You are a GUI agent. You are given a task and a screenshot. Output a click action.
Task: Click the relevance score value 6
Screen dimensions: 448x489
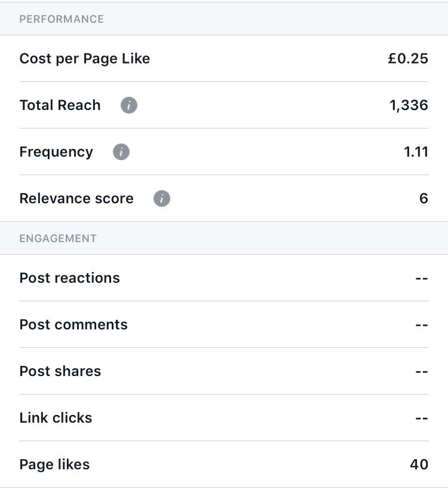[424, 198]
